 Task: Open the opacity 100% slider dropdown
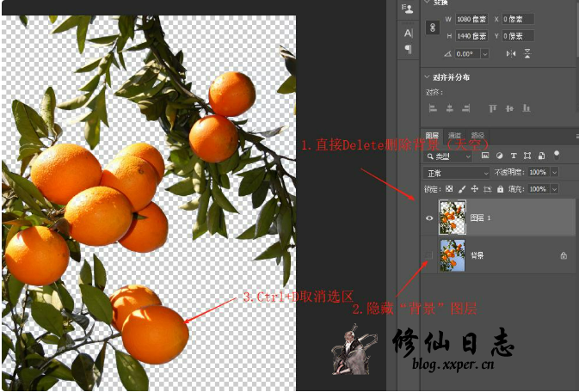[x=554, y=173]
